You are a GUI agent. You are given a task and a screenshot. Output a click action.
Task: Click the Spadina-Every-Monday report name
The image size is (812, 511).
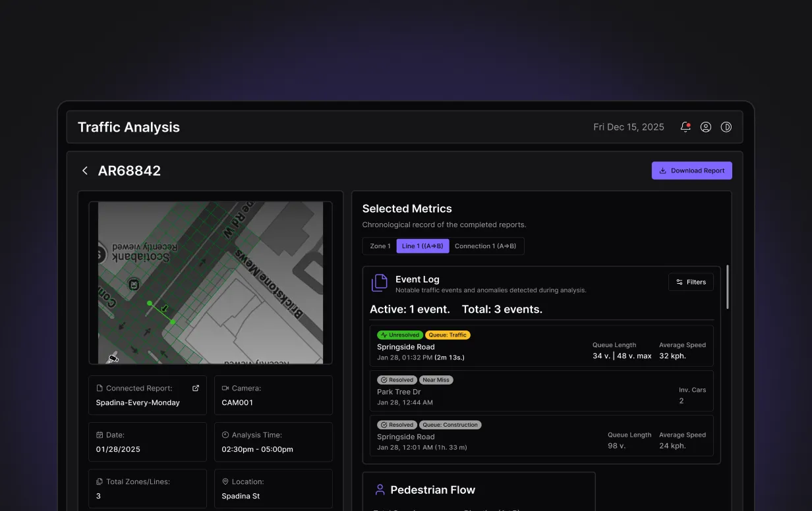138,402
